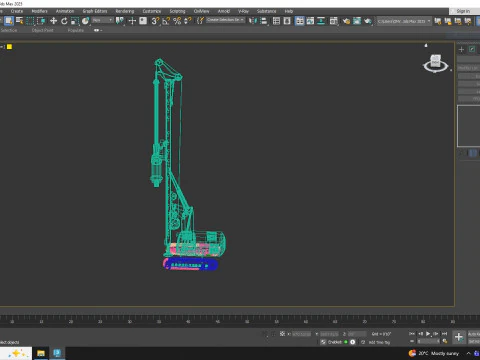Image resolution: width=480 pixels, height=360 pixels.
Task: Open the Arnold menu
Action: [x=224, y=11]
